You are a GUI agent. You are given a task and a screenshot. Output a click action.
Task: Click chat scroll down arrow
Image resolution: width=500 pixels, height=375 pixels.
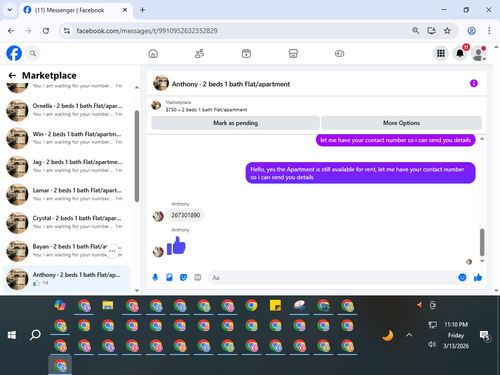coord(482,261)
